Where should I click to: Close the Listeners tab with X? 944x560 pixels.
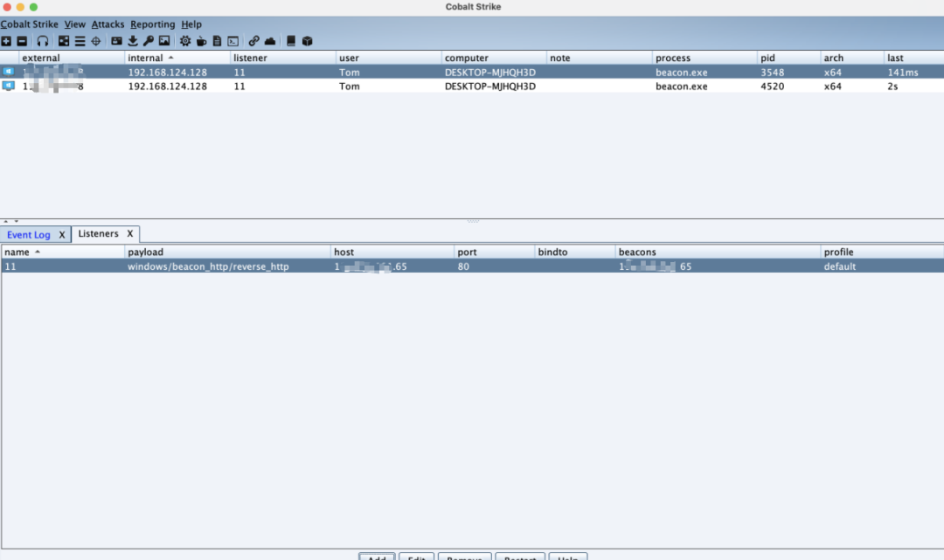[x=129, y=233]
